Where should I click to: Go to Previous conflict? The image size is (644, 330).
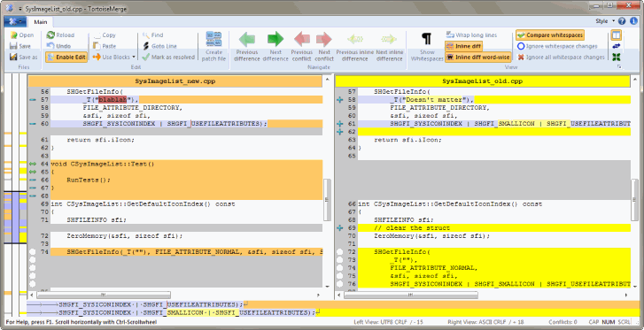point(302,46)
